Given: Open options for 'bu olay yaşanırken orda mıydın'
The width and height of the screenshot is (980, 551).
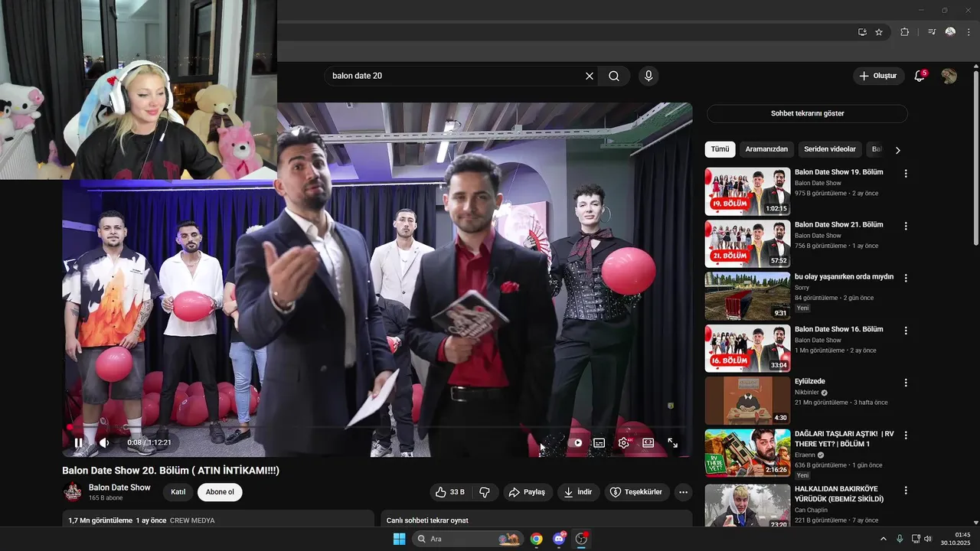Looking at the screenshot, I should click(906, 279).
